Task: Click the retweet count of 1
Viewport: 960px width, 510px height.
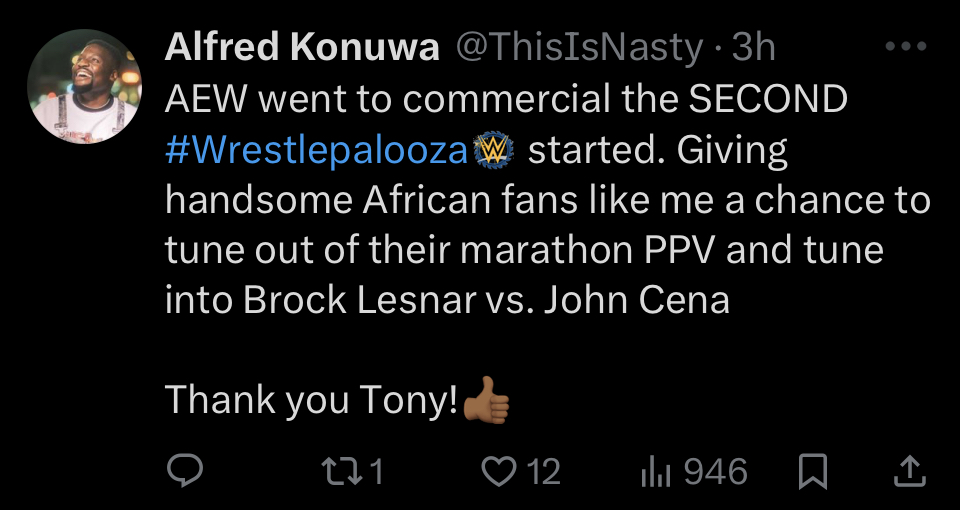Action: [x=375, y=471]
